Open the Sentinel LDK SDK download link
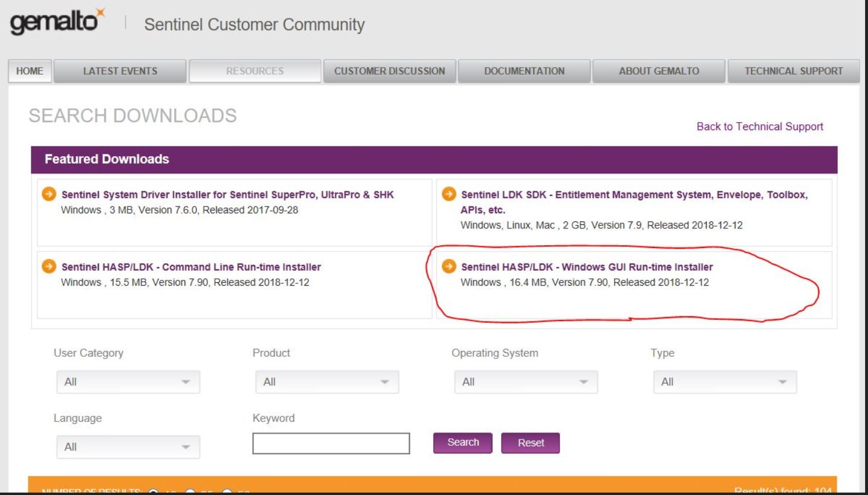 click(x=634, y=202)
